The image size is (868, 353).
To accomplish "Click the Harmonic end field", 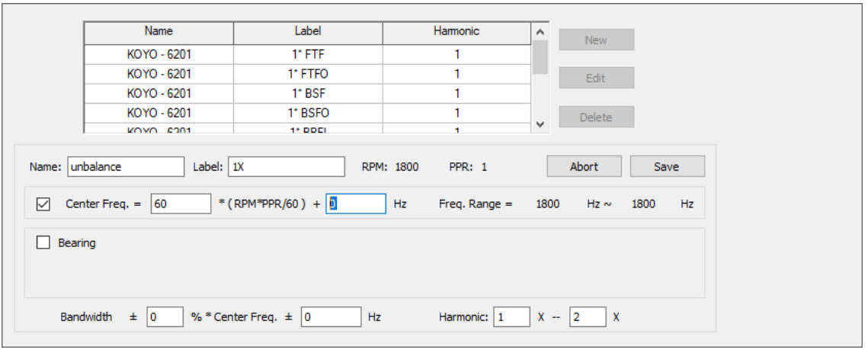I will coord(587,317).
